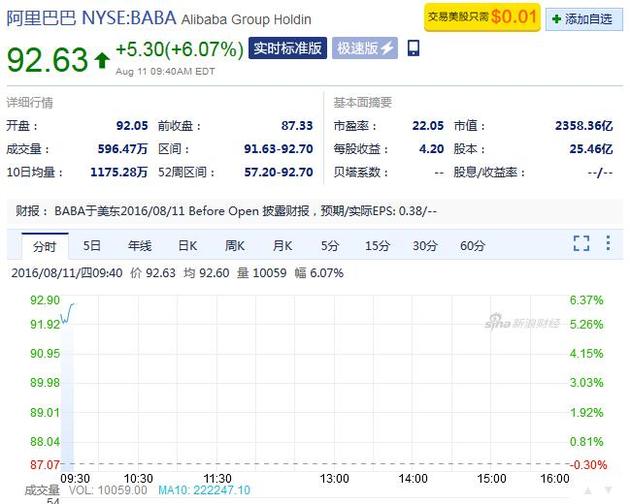This screenshot has width=630, height=504.
Task: Click the MA10: 222247.10 indicator label
Action: coord(204,490)
